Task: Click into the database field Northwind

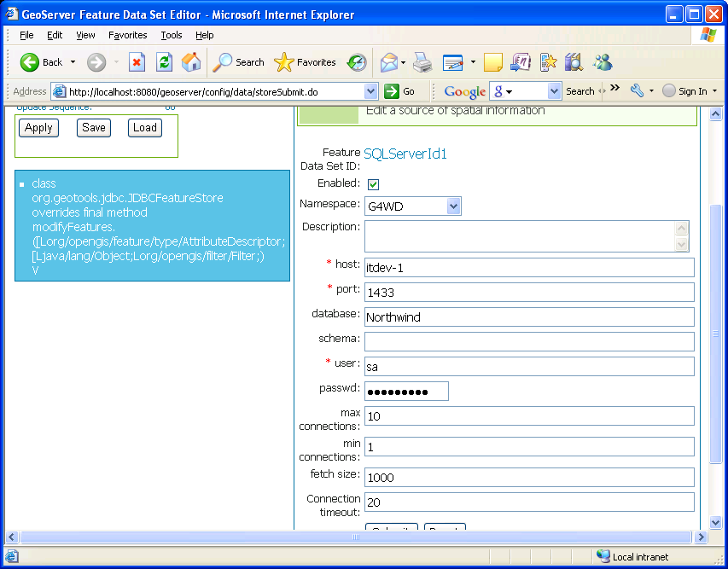Action: (x=529, y=317)
